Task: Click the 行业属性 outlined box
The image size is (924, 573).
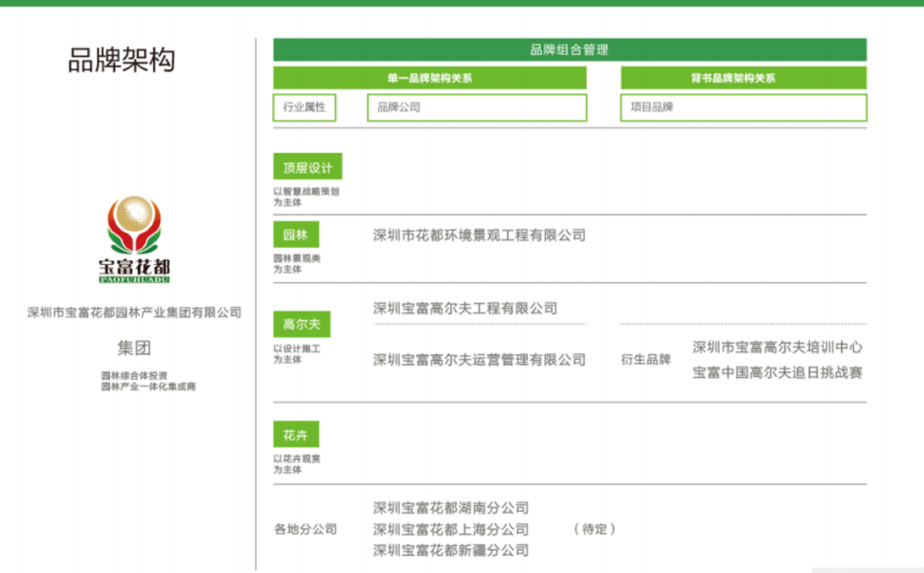Action: [x=305, y=107]
